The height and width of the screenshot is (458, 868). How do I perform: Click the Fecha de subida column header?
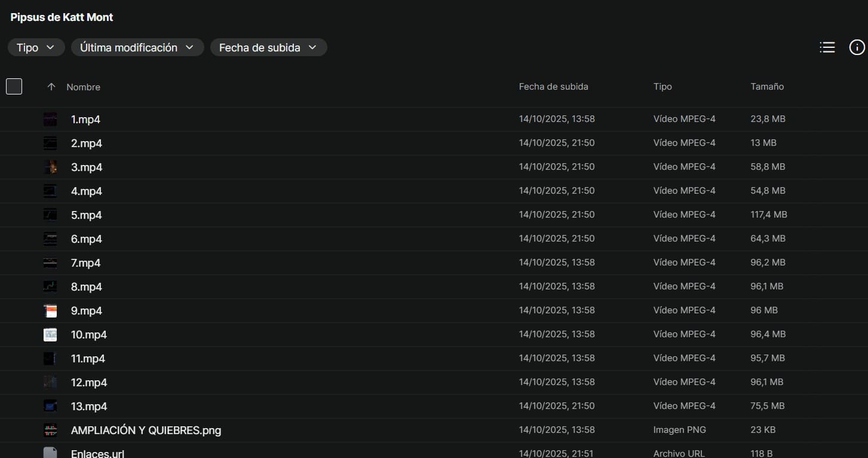coord(553,87)
